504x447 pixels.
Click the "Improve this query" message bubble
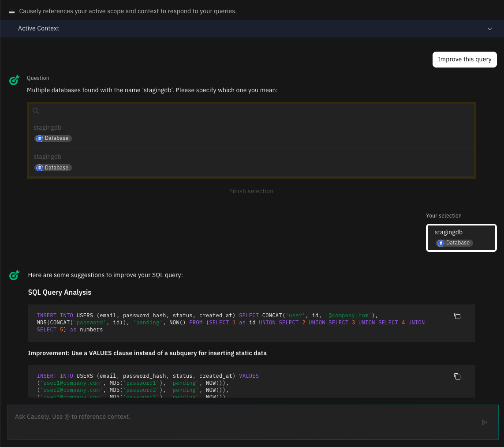pyautogui.click(x=464, y=60)
